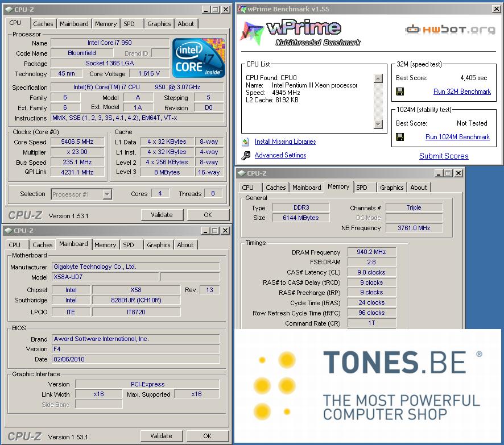
Task: Switch to Caches tab in Mainboard CPU-Z window
Action: click(x=43, y=245)
